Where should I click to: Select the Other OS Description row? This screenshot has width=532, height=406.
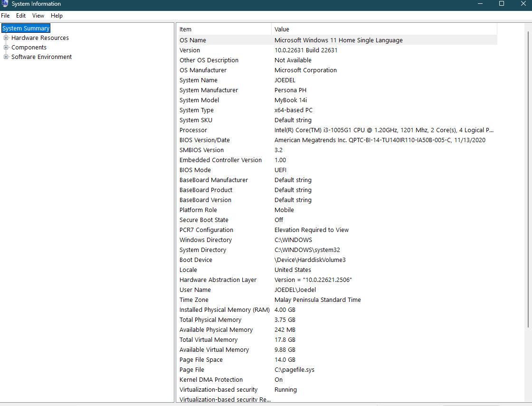(x=338, y=60)
